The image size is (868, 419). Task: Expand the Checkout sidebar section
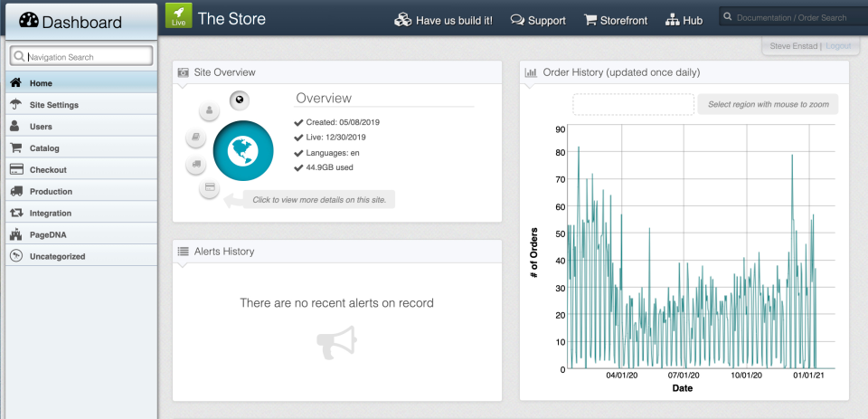(81, 169)
